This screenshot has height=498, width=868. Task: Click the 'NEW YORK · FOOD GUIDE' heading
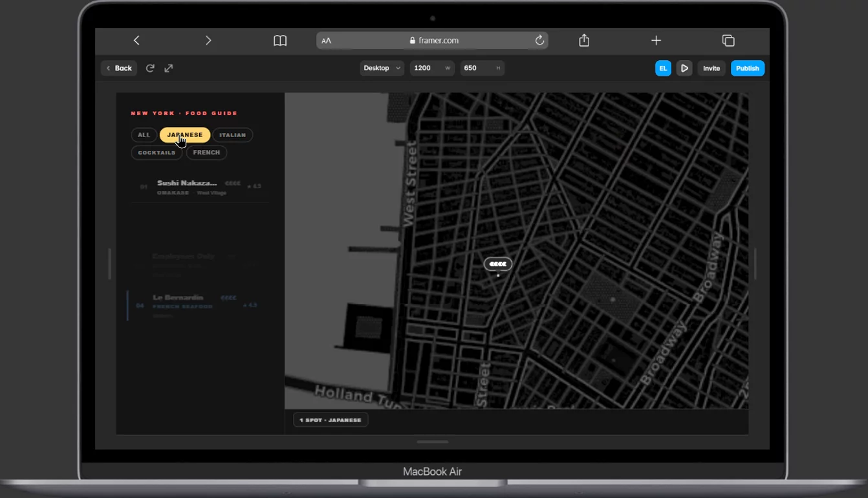184,113
